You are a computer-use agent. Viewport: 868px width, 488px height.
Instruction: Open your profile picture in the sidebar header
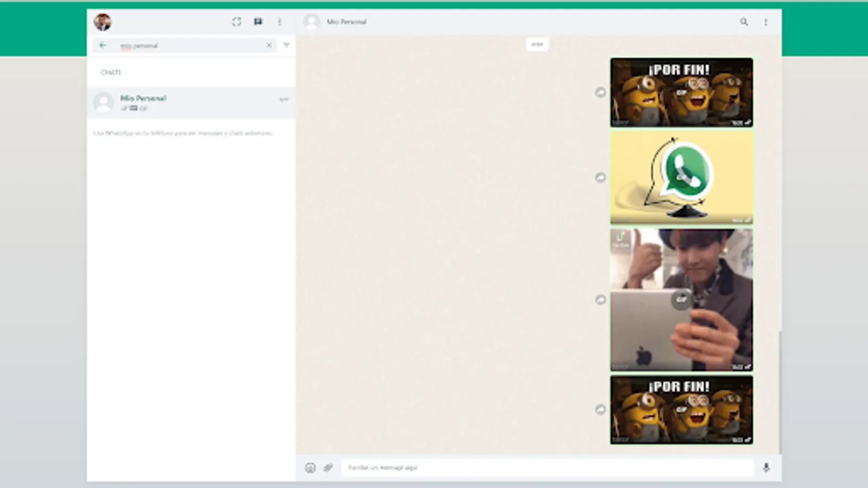(x=102, y=22)
